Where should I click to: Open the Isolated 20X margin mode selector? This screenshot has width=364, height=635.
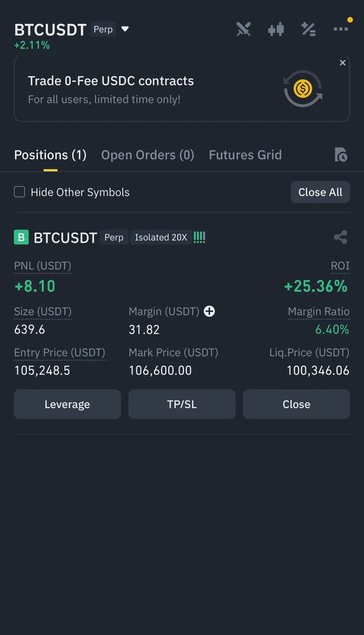pos(161,238)
